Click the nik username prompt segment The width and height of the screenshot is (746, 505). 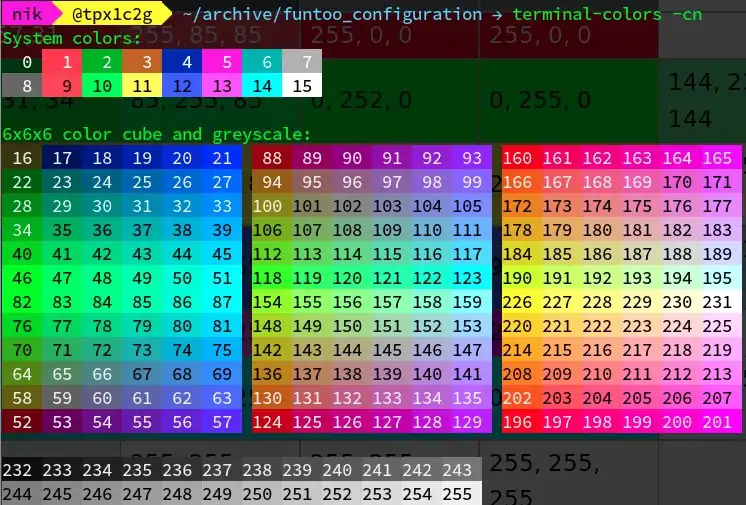tap(27, 14)
